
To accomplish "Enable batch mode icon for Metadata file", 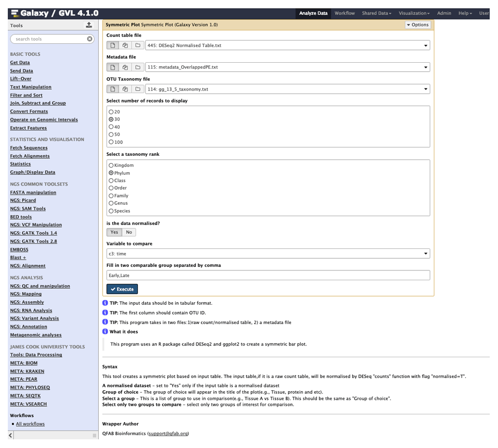I will [x=125, y=67].
